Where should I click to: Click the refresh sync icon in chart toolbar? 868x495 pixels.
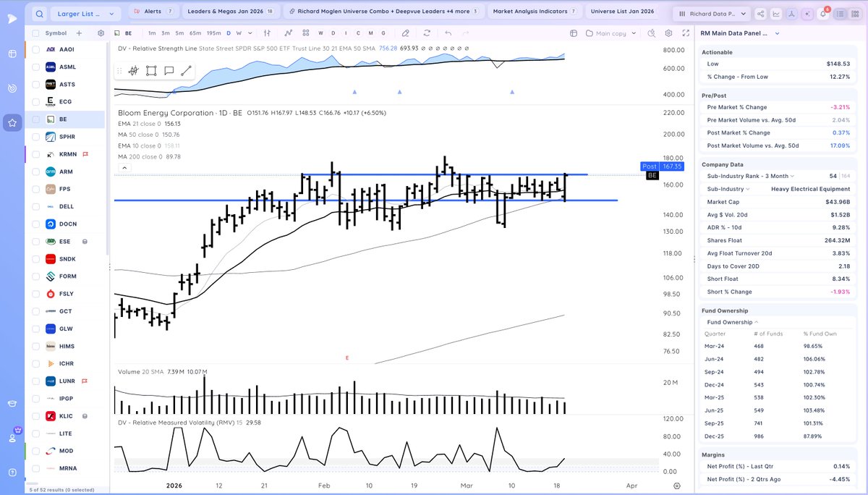point(427,33)
